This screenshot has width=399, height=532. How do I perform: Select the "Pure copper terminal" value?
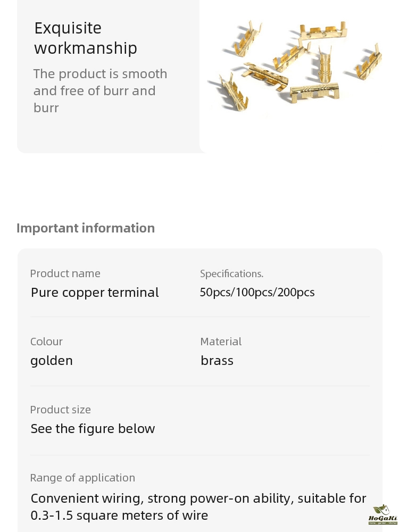click(95, 293)
